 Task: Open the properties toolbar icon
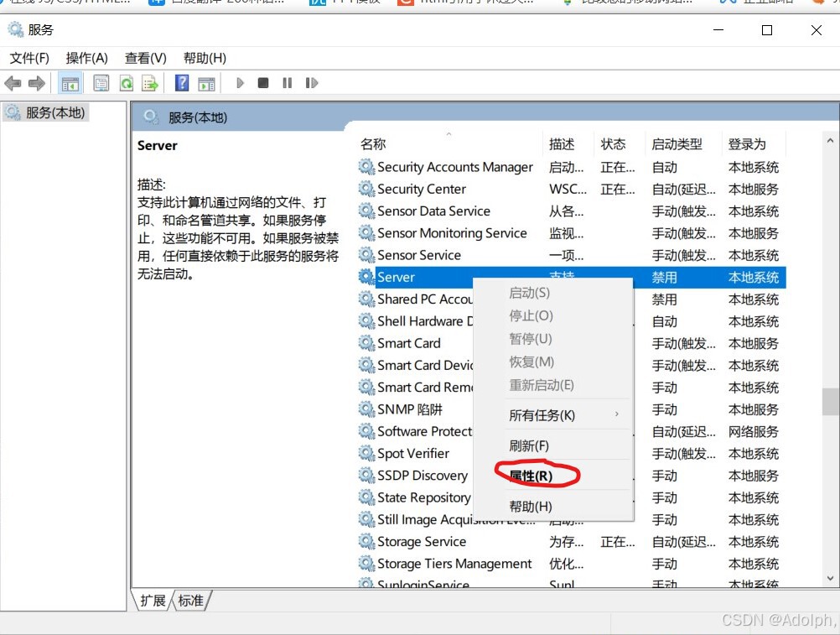pyautogui.click(x=101, y=83)
